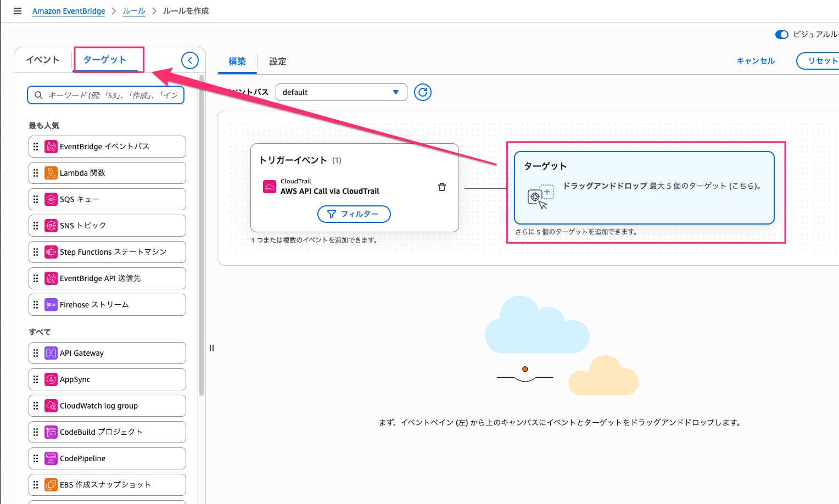The image size is (839, 504).
Task: Click the Step Functions ステートマシン icon
Action: pos(51,252)
